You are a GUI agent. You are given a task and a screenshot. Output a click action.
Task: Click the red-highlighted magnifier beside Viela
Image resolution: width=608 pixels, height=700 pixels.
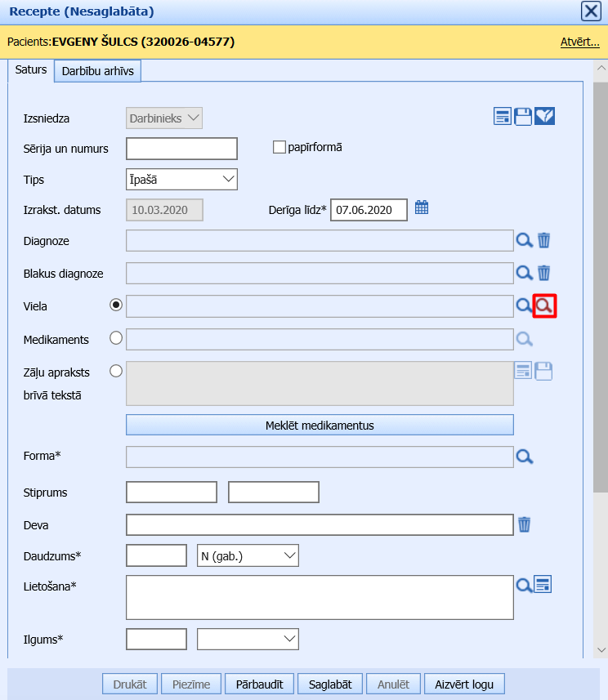[544, 305]
